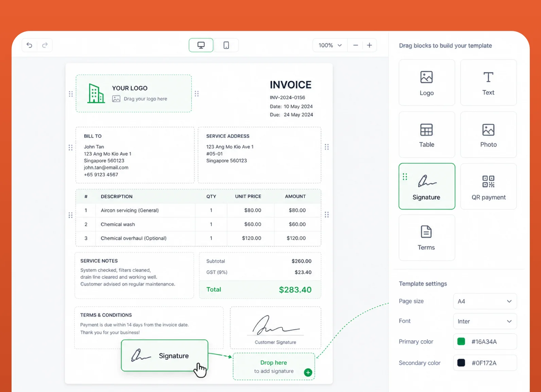The image size is (541, 392).
Task: Click the AMOUNT column header
Action: (295, 197)
